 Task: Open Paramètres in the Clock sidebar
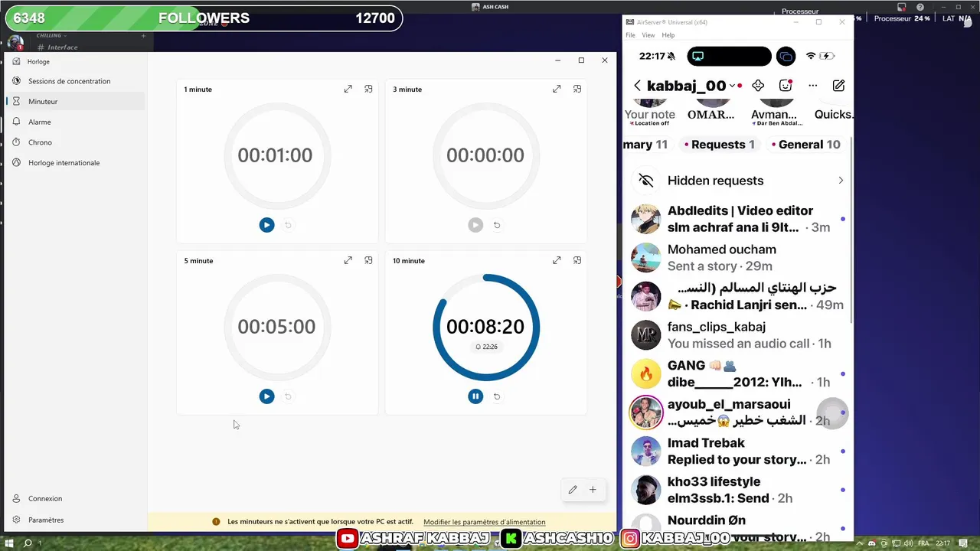(75, 520)
